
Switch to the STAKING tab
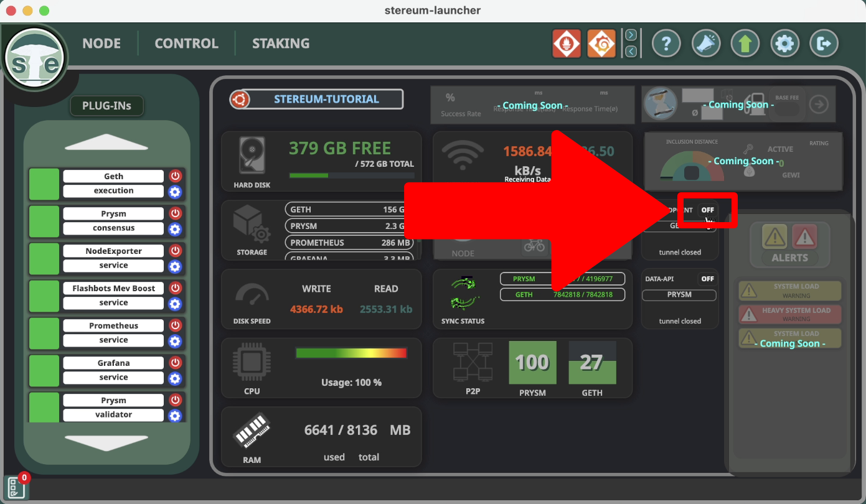(x=281, y=44)
